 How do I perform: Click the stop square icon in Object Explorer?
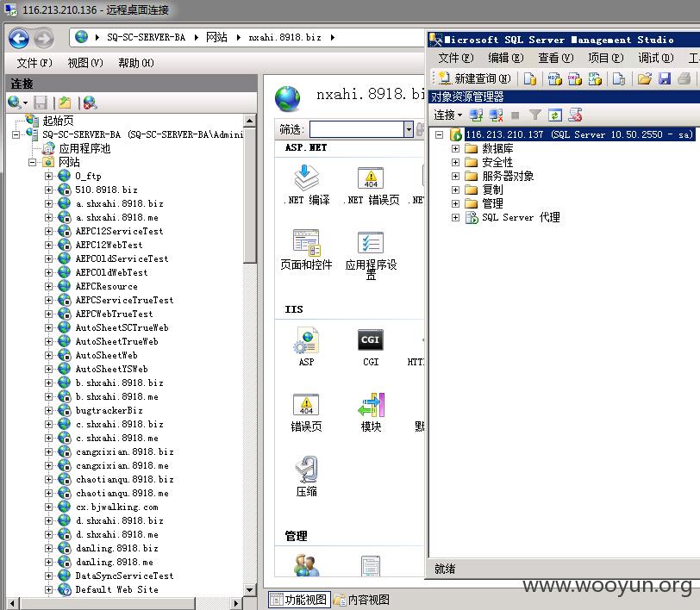[516, 115]
